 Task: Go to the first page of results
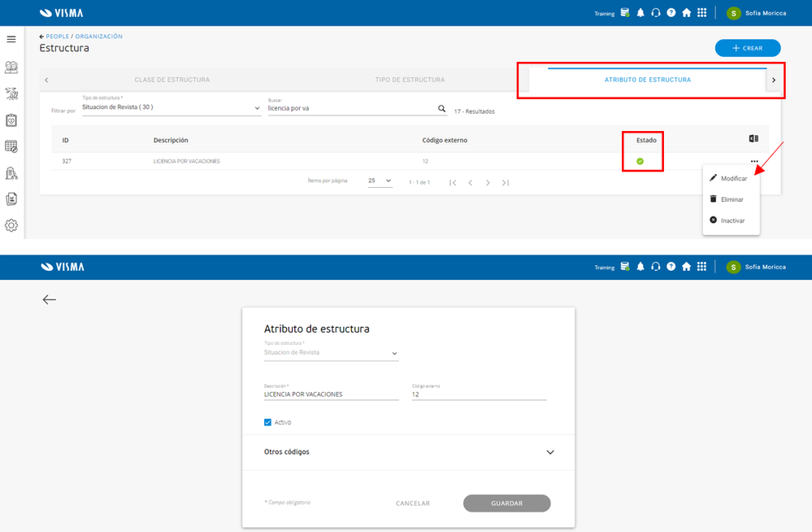pyautogui.click(x=453, y=182)
